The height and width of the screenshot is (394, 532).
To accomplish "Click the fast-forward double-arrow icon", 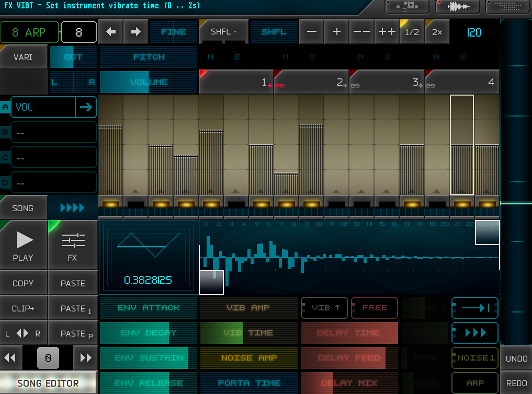I will pos(86,358).
